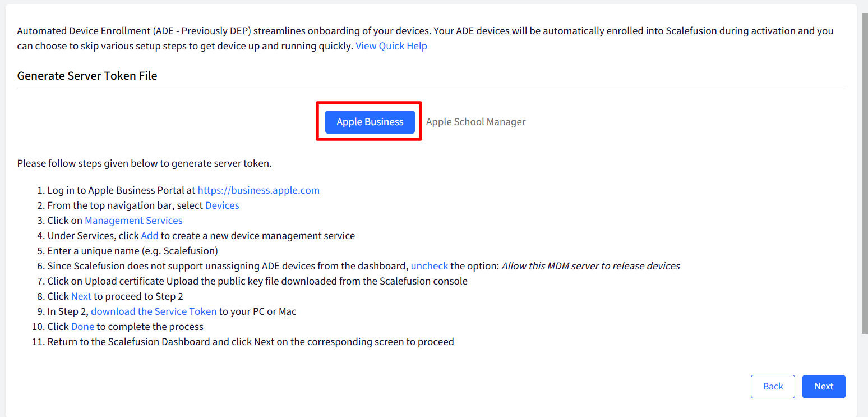Click step 5 Enter a unique name text

(132, 251)
